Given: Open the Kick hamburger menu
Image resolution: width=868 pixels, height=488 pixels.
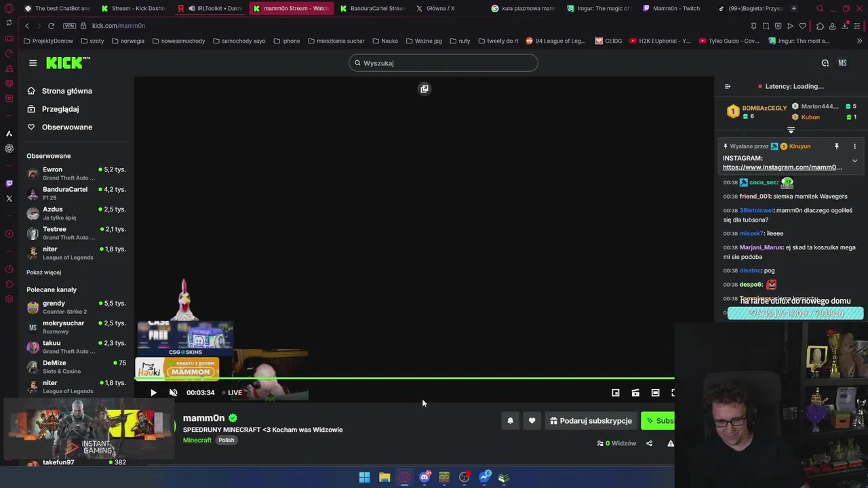Looking at the screenshot, I should (33, 63).
